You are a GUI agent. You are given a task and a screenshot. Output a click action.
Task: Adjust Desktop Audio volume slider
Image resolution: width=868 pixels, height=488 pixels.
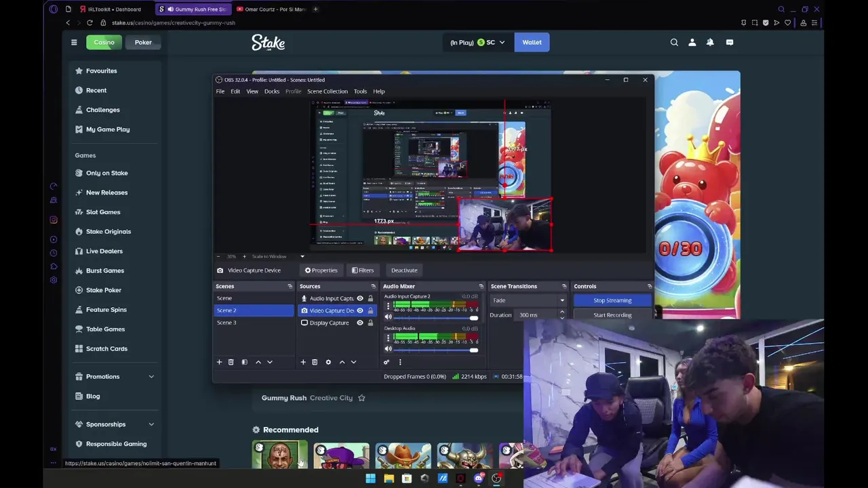436,349
